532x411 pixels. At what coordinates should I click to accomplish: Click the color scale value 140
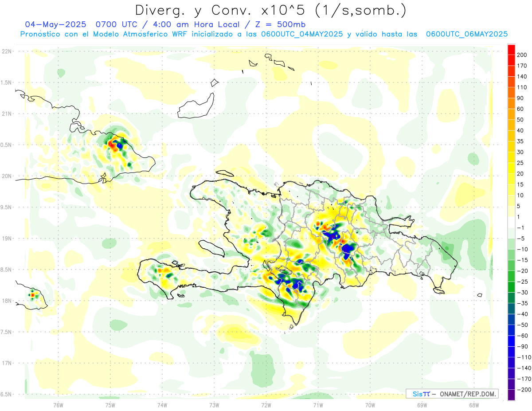pos(523,77)
